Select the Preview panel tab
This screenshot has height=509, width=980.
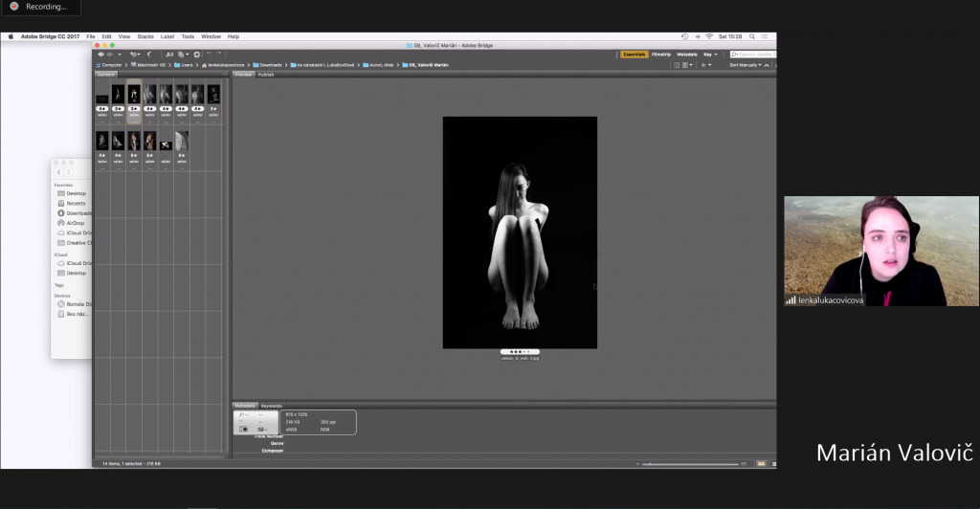243,75
